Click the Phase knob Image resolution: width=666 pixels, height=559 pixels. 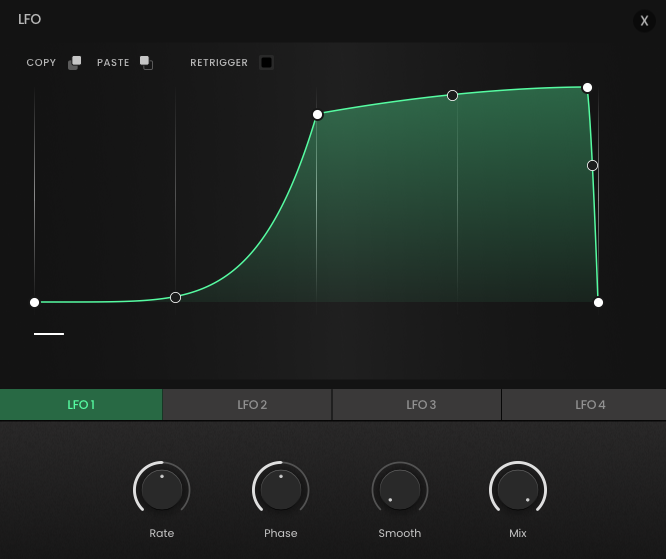point(281,489)
